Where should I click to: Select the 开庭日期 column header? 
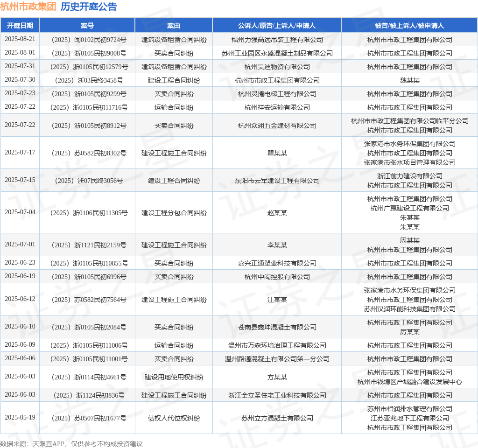[x=20, y=26]
